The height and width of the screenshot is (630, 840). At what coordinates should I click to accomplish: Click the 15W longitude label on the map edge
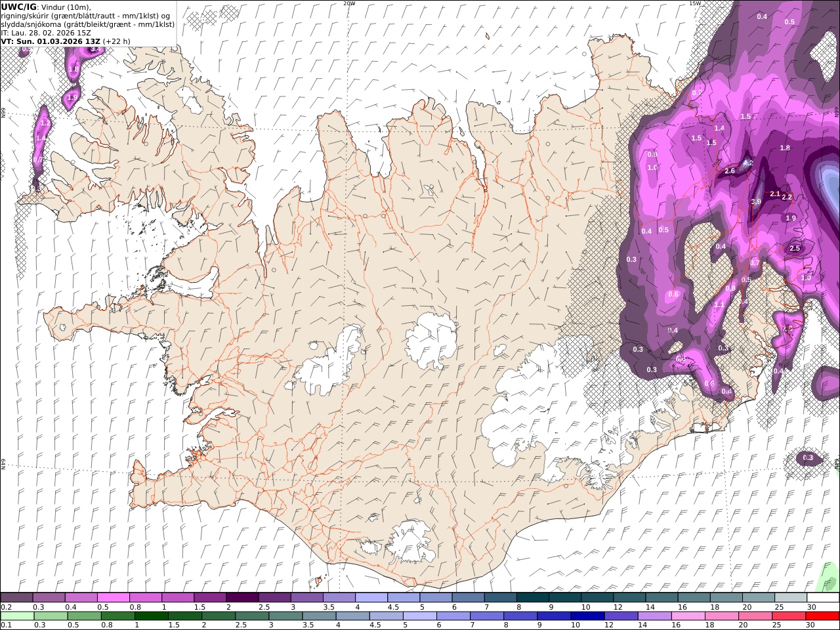tap(695, 3)
